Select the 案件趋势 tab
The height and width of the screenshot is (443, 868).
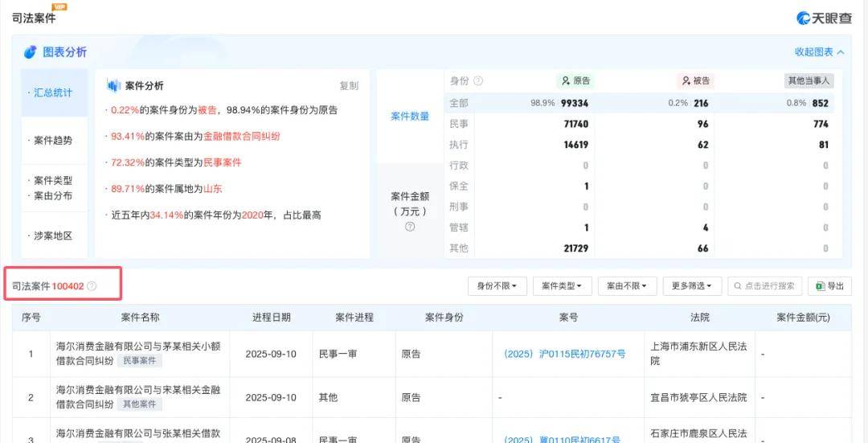point(54,141)
